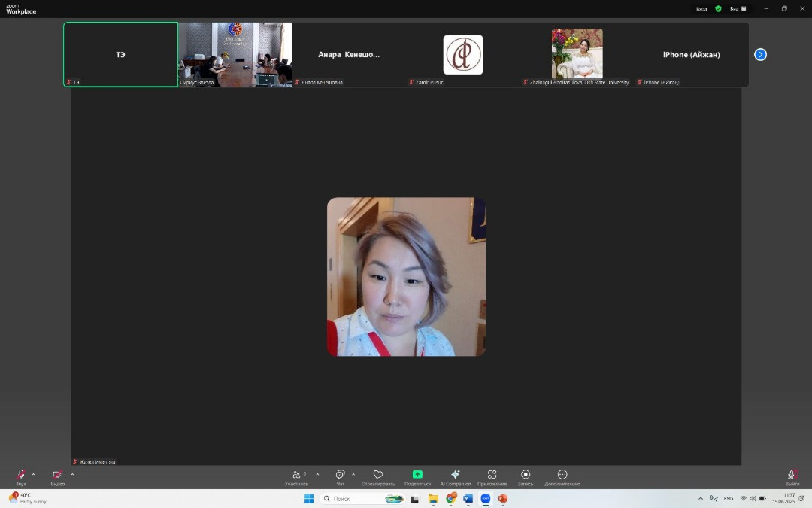Screen dimensions: 812x508
Task: Open video options arrow next to Видео
Action: point(72,474)
